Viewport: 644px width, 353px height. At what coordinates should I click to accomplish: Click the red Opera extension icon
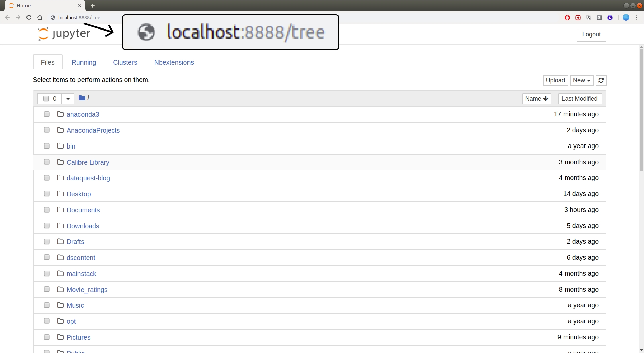[567, 18]
